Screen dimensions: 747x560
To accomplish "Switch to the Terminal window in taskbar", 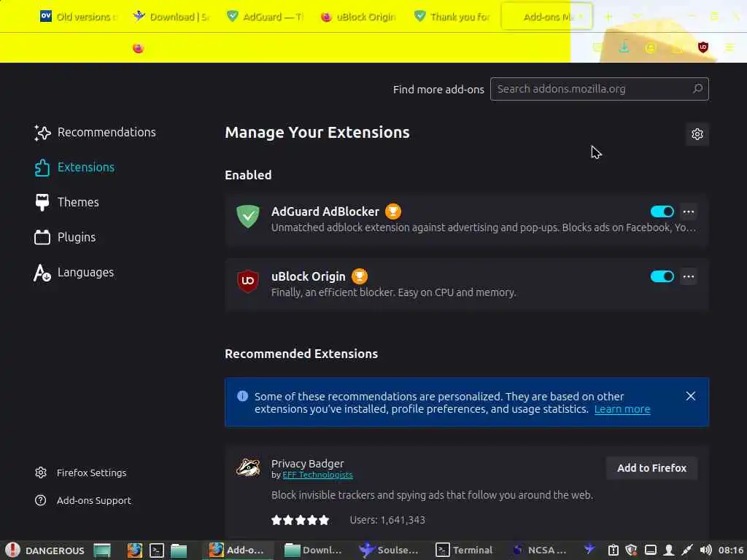I will point(465,550).
